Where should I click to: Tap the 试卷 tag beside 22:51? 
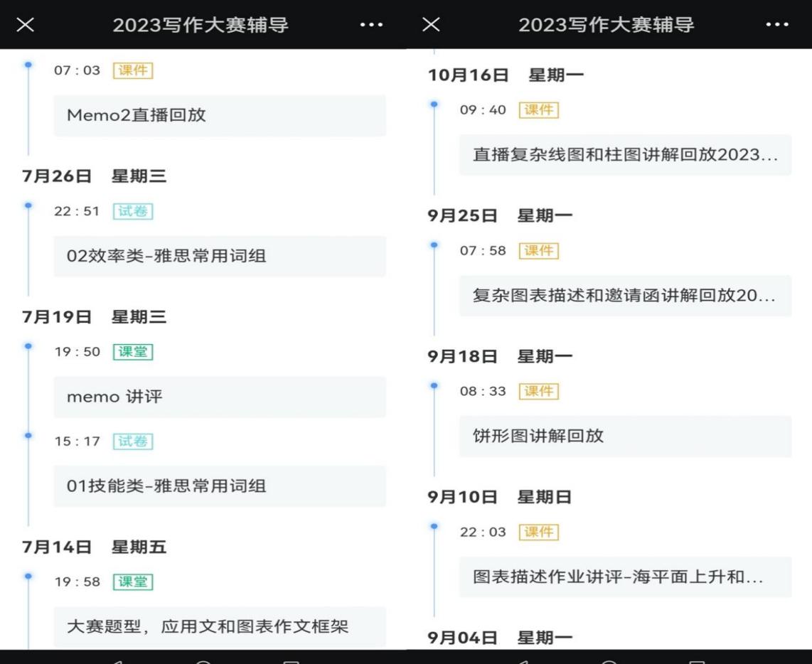[x=133, y=211]
